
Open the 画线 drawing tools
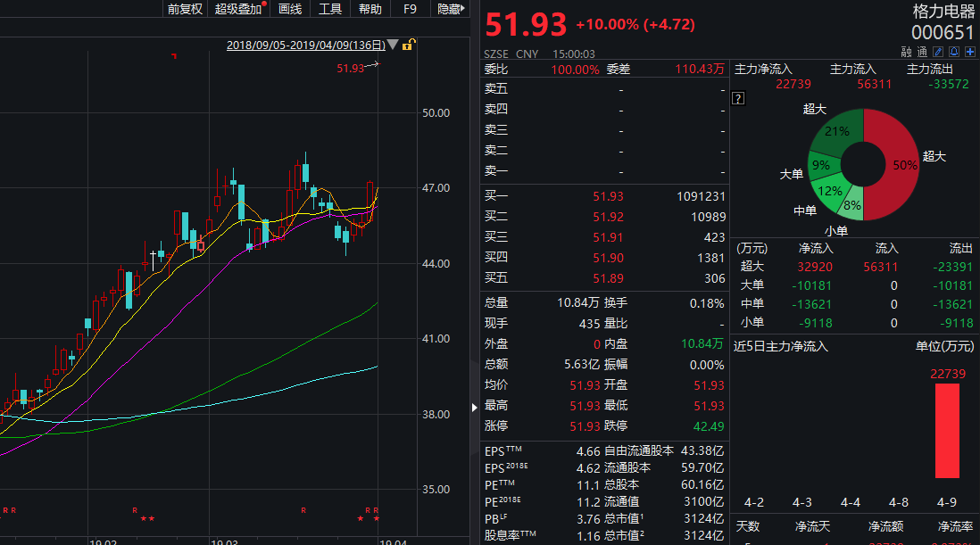click(288, 9)
